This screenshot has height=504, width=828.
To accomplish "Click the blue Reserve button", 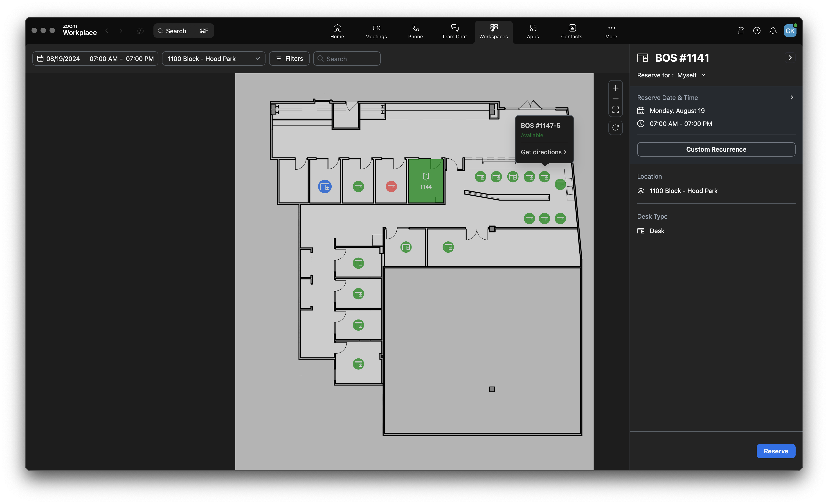I will 776,451.
